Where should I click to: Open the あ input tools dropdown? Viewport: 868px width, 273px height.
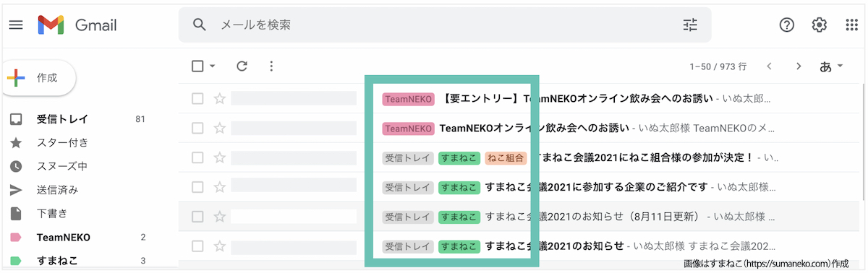[831, 66]
